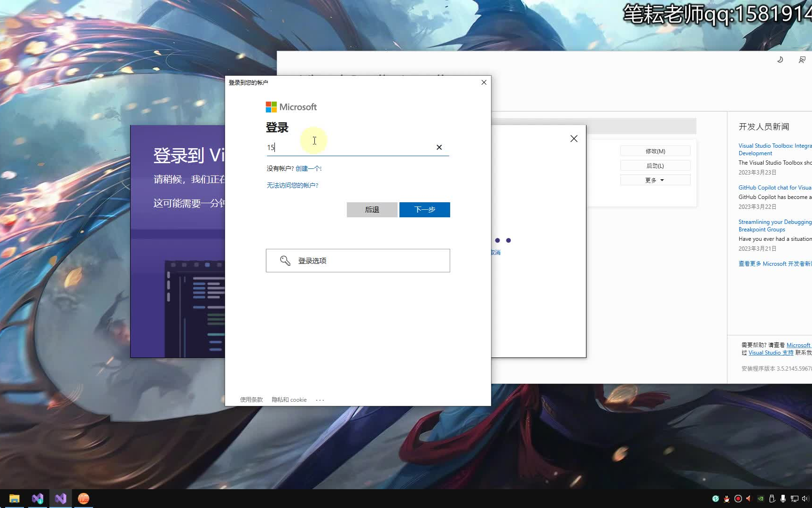
Task: Click the safely remove USB tray icon
Action: point(772,499)
